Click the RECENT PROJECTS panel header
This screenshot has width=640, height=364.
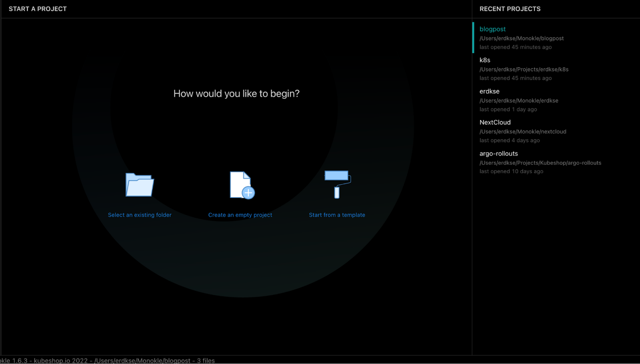point(510,9)
